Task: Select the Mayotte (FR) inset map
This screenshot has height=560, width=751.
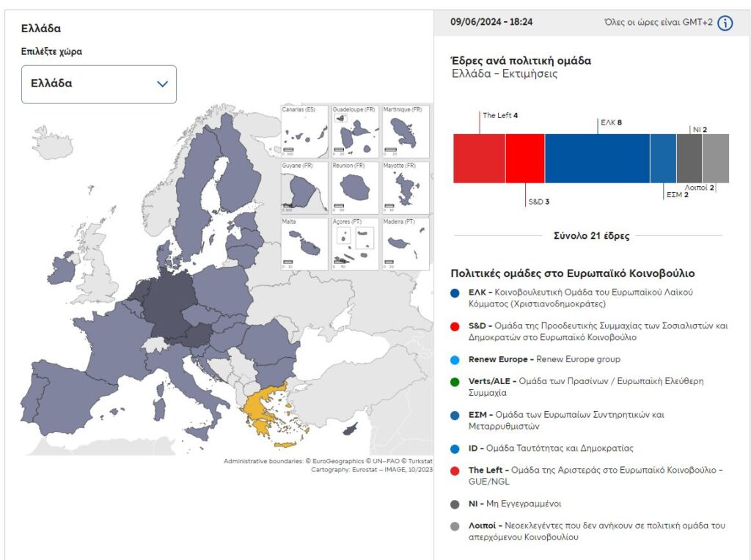Action: (405, 188)
